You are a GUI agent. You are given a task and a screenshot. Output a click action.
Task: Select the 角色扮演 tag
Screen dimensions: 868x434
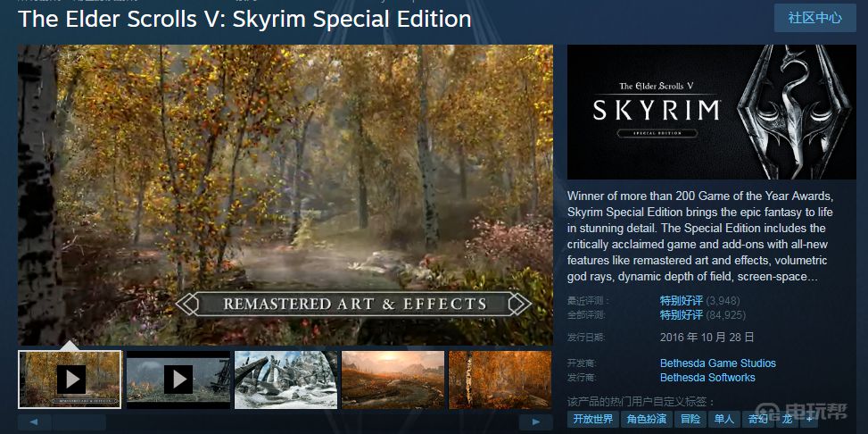pos(646,419)
